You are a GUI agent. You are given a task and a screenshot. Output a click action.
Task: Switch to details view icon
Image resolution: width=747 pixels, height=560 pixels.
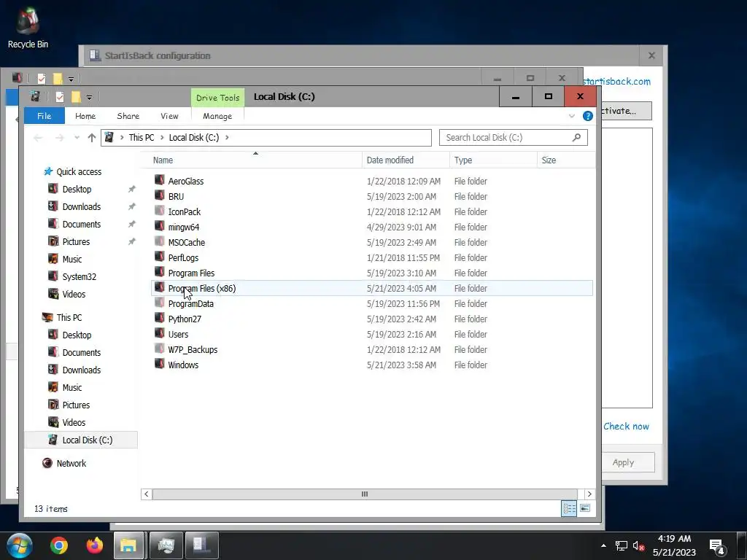point(569,508)
